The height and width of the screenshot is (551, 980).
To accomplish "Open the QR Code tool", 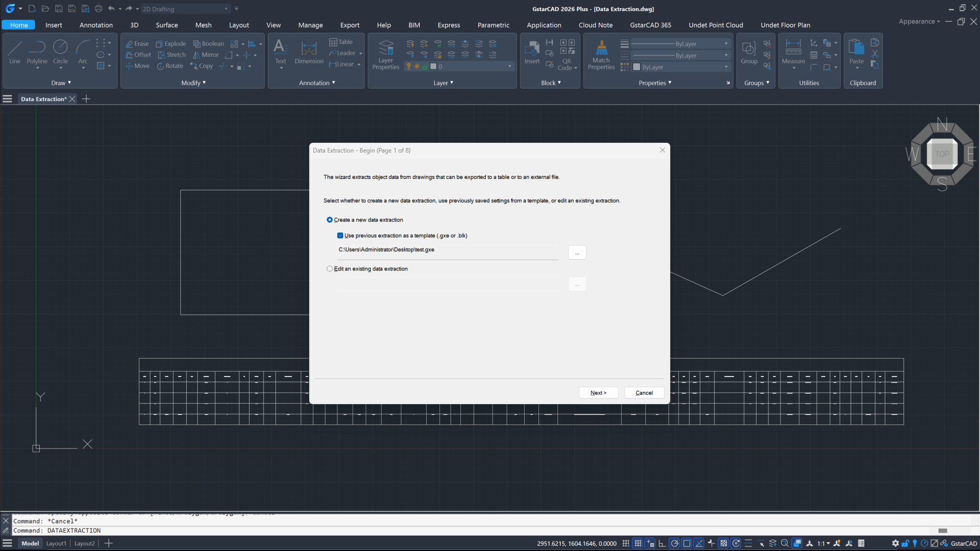I will (567, 55).
